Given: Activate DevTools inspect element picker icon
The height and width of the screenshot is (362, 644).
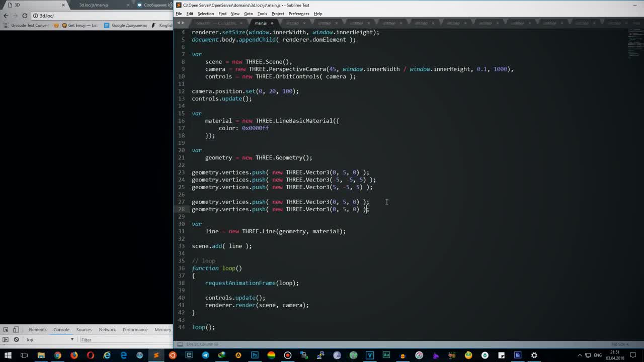Looking at the screenshot, I should tap(6, 330).
